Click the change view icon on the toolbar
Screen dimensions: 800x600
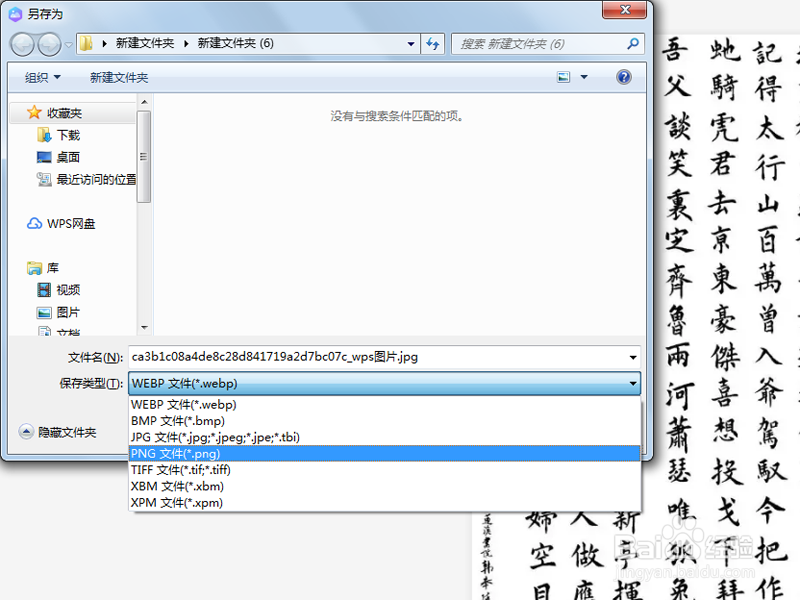pos(563,76)
